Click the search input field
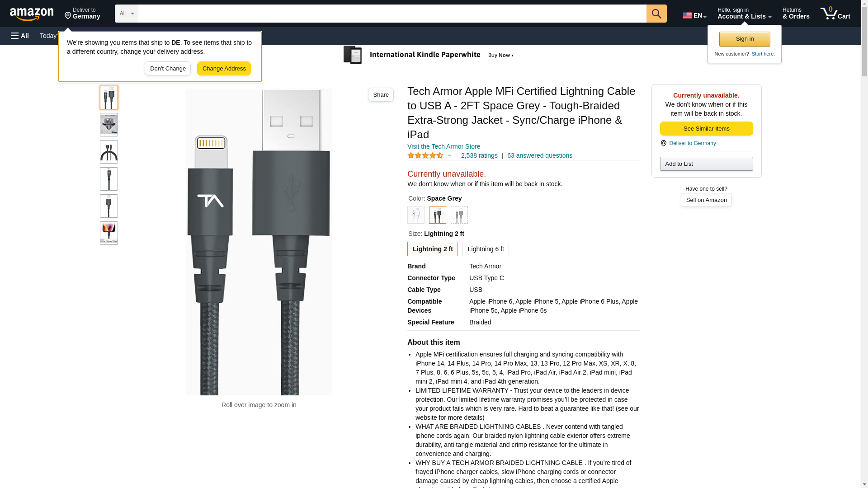This screenshot has width=868, height=488. pos(392,14)
